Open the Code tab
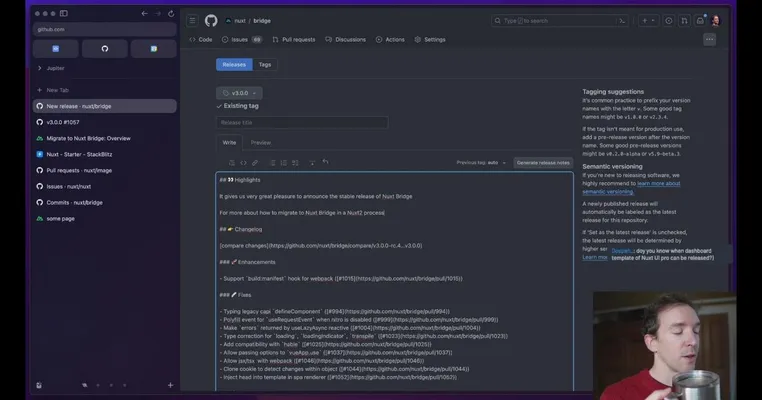 tap(201, 39)
